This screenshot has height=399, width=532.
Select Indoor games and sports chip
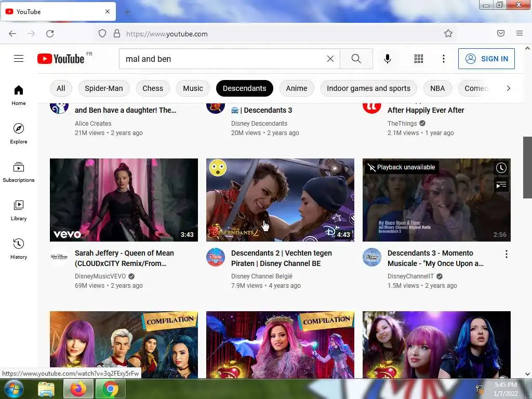tap(368, 88)
